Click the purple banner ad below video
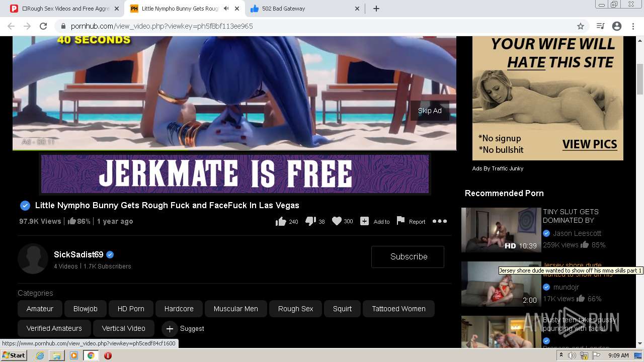This screenshot has height=362, width=644. [234, 174]
